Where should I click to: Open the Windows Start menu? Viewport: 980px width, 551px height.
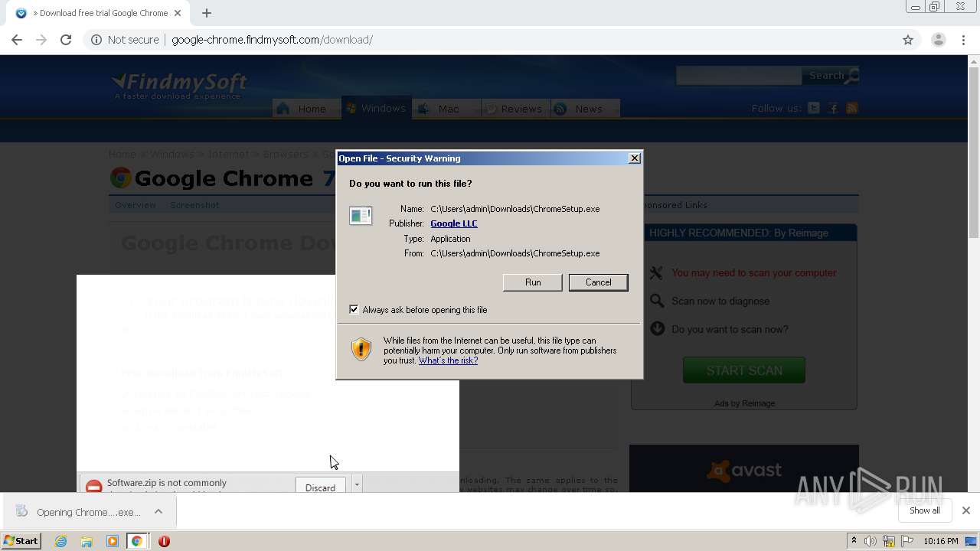coord(21,540)
